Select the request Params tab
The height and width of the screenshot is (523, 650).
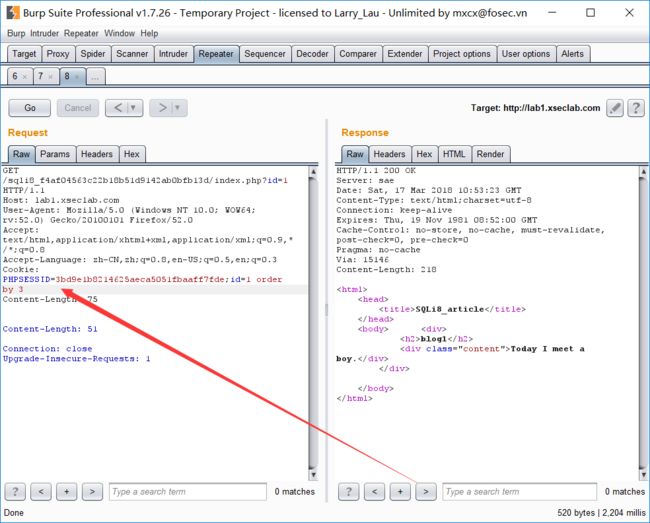[55, 154]
